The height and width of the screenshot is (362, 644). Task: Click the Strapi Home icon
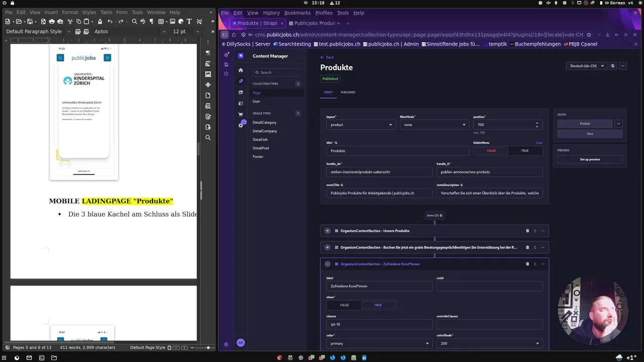(240, 70)
